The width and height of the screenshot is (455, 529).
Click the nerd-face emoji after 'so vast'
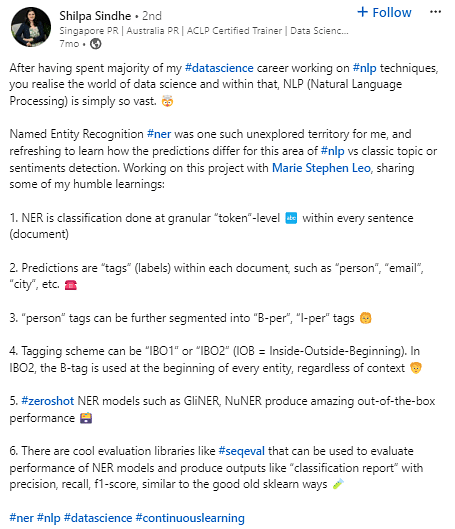[x=167, y=101]
